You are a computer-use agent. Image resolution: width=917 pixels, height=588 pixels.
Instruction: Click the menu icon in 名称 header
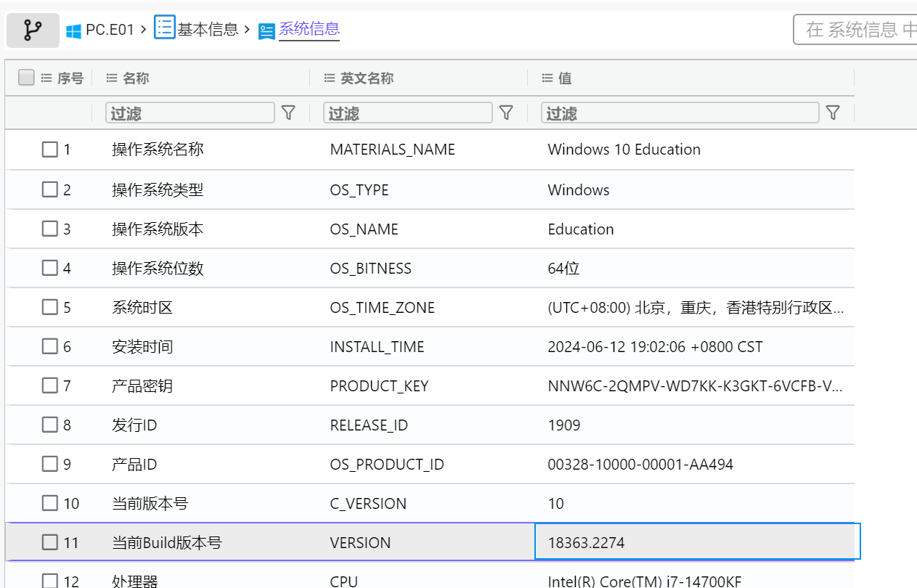click(112, 78)
